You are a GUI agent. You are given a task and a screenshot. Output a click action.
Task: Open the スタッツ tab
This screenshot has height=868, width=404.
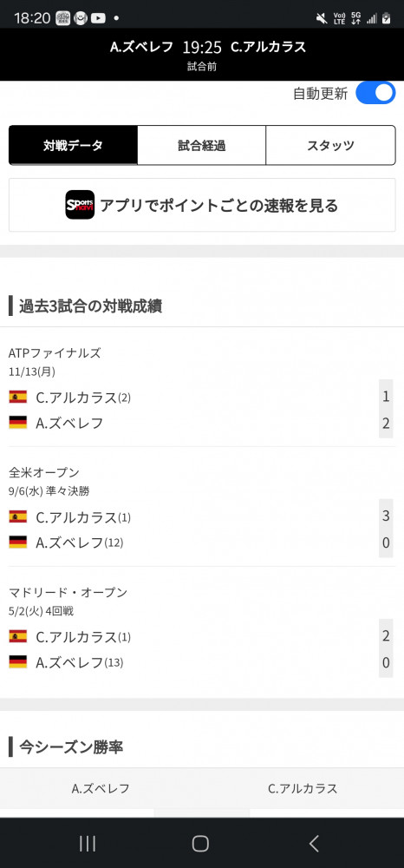(330, 146)
